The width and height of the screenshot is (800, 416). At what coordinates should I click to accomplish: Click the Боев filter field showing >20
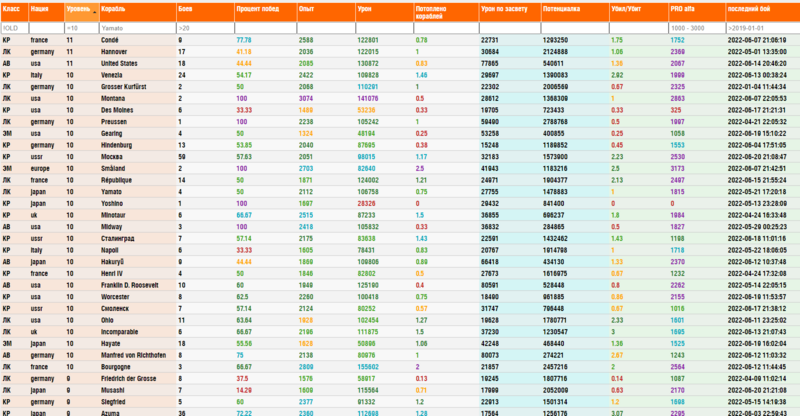(206, 28)
